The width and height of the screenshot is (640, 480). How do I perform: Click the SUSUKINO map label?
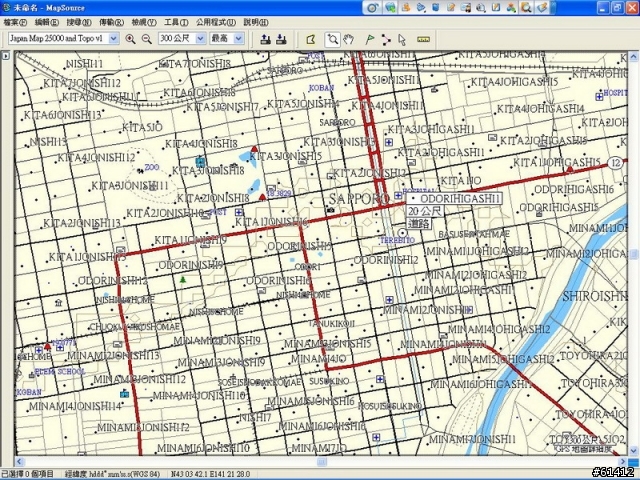coord(329,381)
